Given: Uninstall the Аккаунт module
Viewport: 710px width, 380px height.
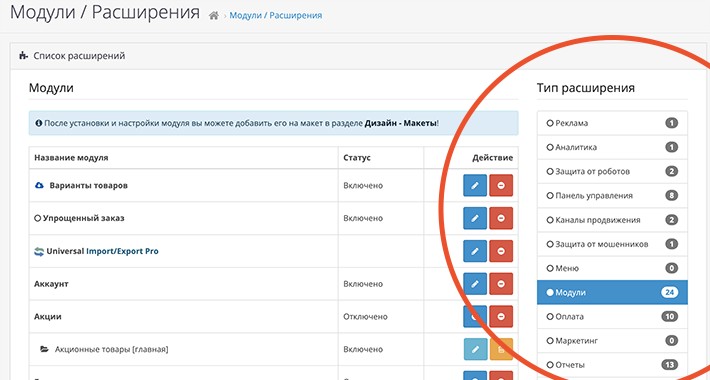Looking at the screenshot, I should click(501, 284).
